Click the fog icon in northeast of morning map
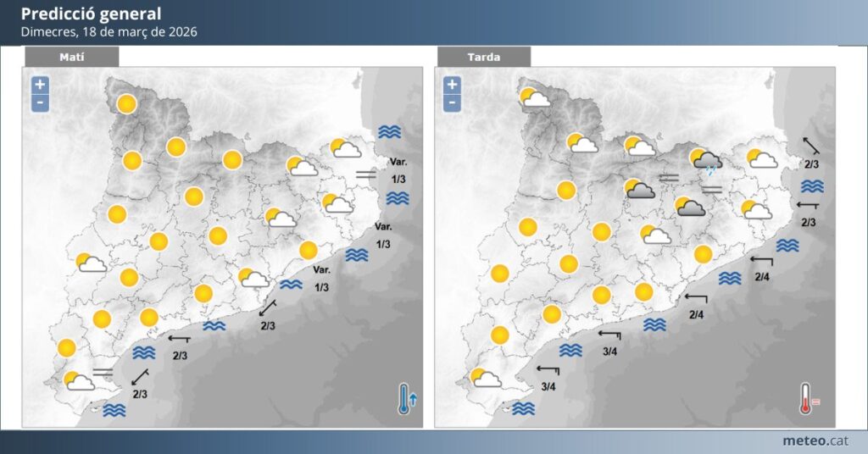The image size is (868, 454). click(367, 174)
